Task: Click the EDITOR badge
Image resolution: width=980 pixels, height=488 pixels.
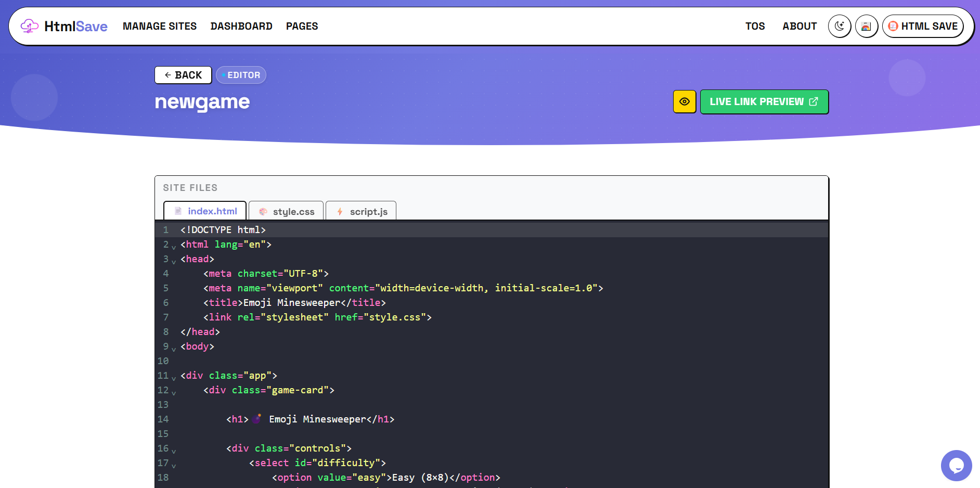Action: pos(241,75)
